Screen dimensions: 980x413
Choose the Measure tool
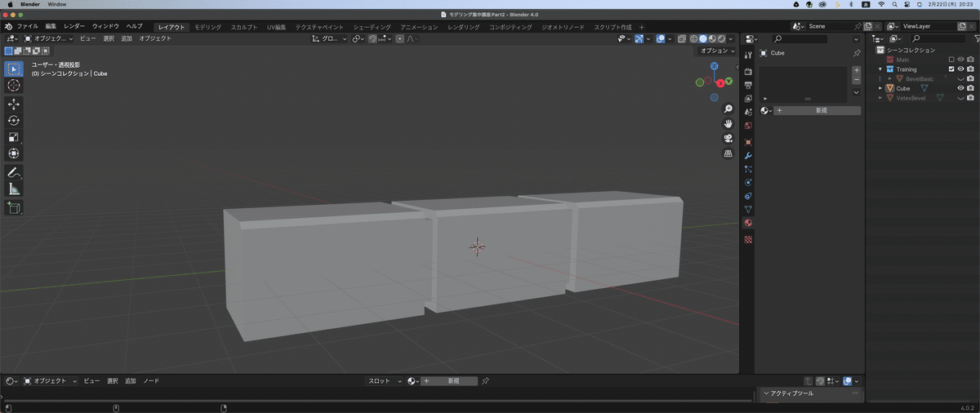(x=14, y=189)
